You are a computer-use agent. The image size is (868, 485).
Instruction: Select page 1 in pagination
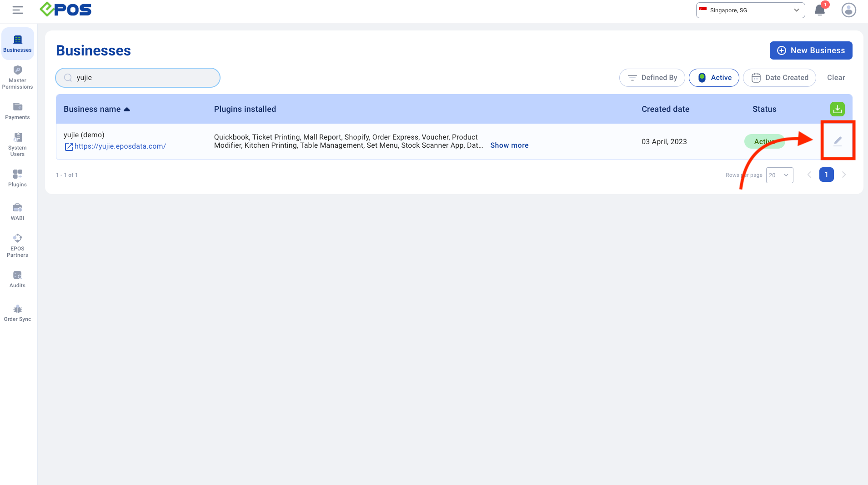pos(826,175)
